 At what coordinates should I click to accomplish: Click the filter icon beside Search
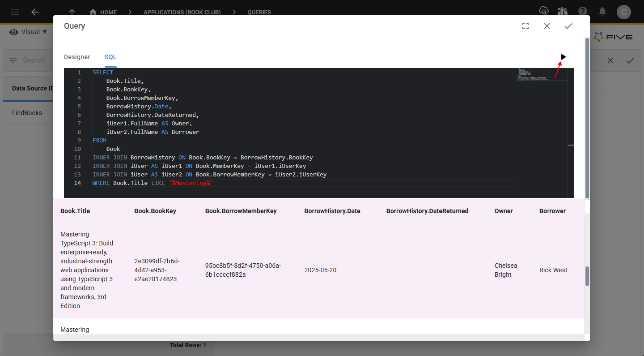13,60
